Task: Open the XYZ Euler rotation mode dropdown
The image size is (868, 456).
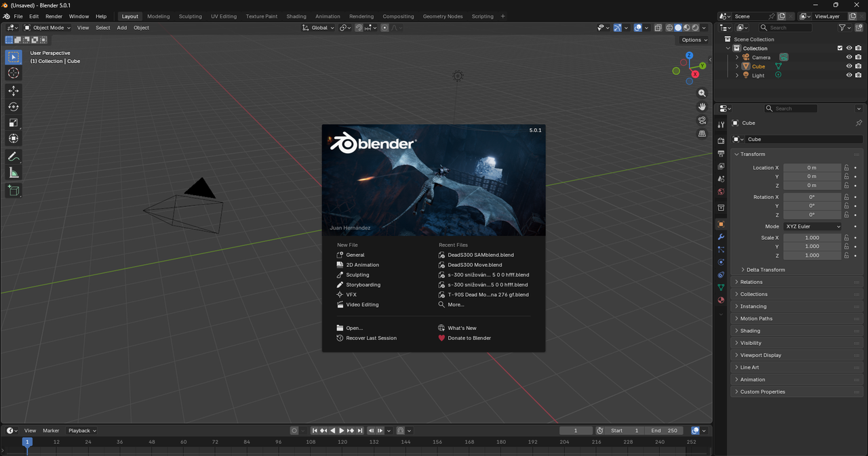Action: point(812,226)
